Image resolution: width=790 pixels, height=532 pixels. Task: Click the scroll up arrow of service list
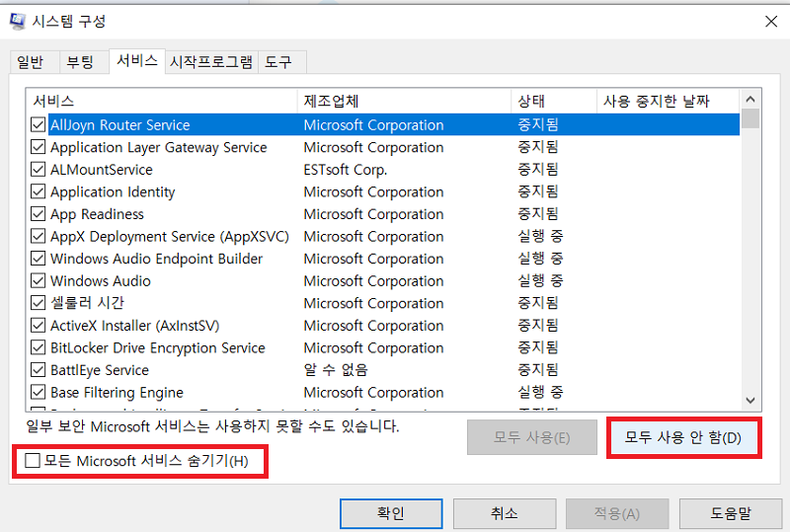tap(750, 100)
